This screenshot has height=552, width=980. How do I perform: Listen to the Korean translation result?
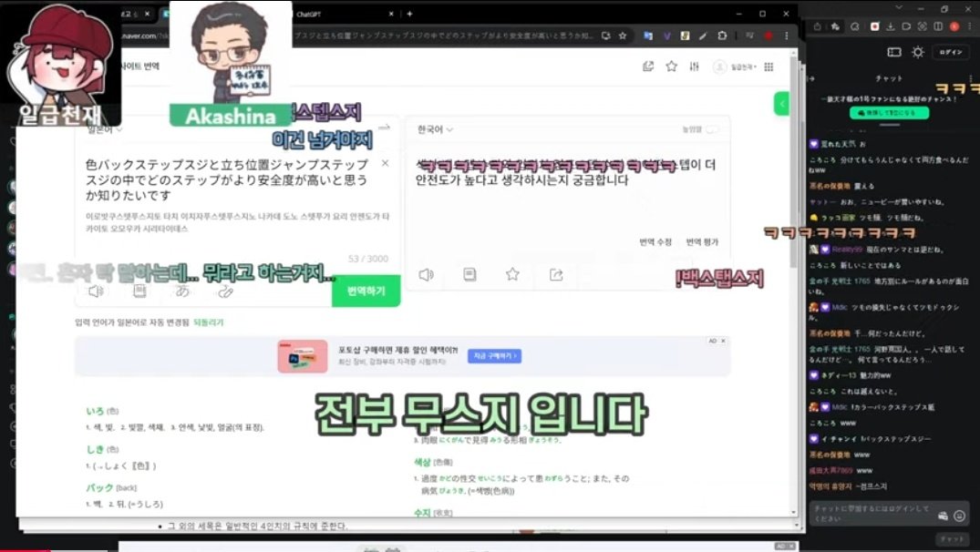pyautogui.click(x=427, y=275)
